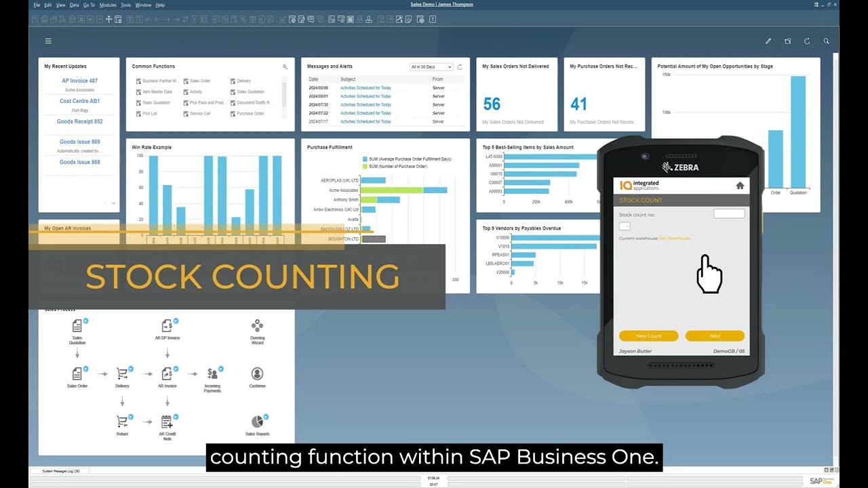
Task: Open the 2024/08/06 Activities Scheduled message
Action: click(x=366, y=88)
